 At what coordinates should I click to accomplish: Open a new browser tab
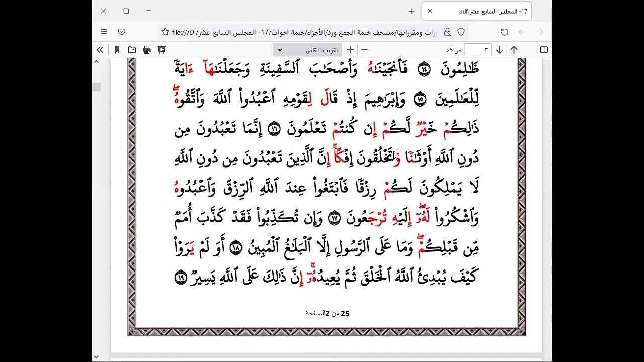click(x=411, y=11)
